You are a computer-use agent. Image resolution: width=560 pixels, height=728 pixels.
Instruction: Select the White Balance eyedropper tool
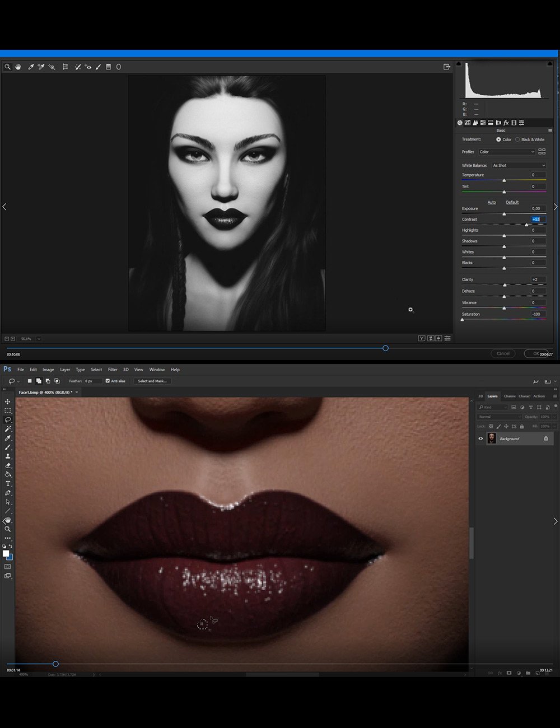(x=31, y=67)
